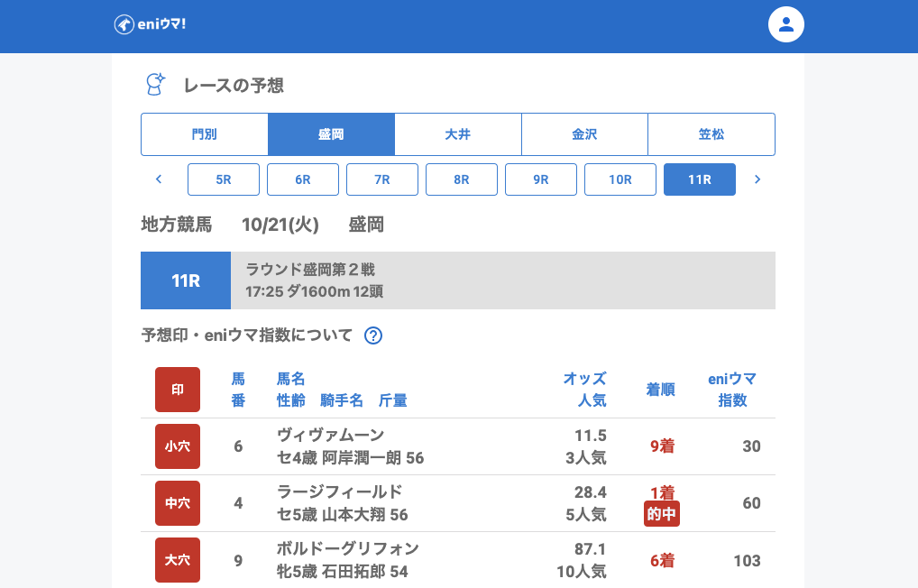Click the 大穴 prediction mark badge
This screenshot has height=588, width=918.
pos(178,560)
